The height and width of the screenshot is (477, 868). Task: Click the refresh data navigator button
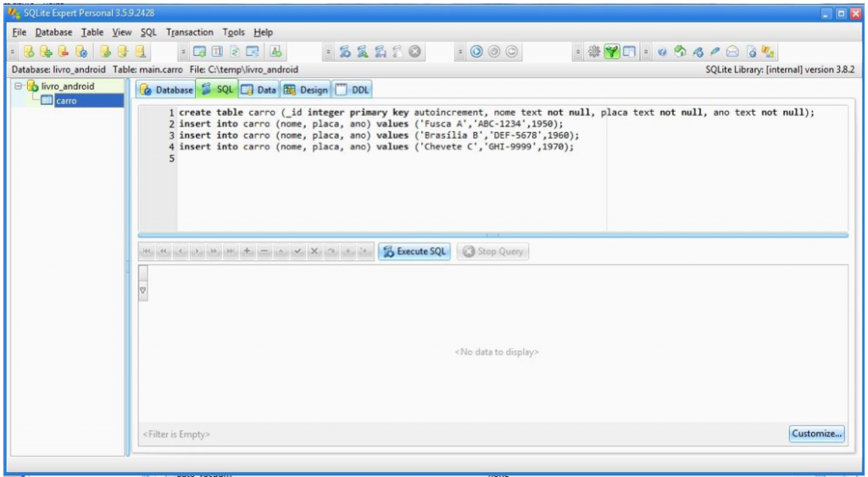click(x=331, y=252)
